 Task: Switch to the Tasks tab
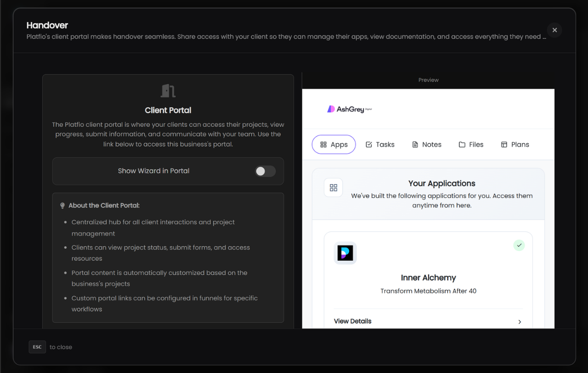[x=380, y=144]
